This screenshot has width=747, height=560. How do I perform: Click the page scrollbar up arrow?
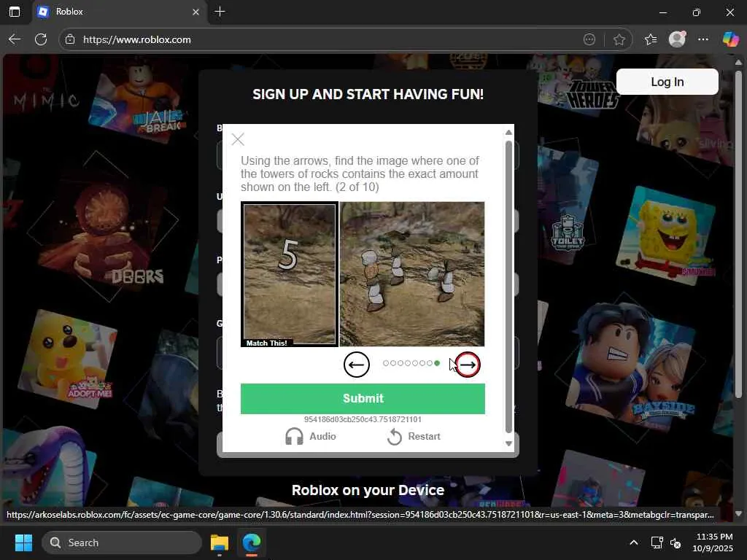[x=738, y=63]
